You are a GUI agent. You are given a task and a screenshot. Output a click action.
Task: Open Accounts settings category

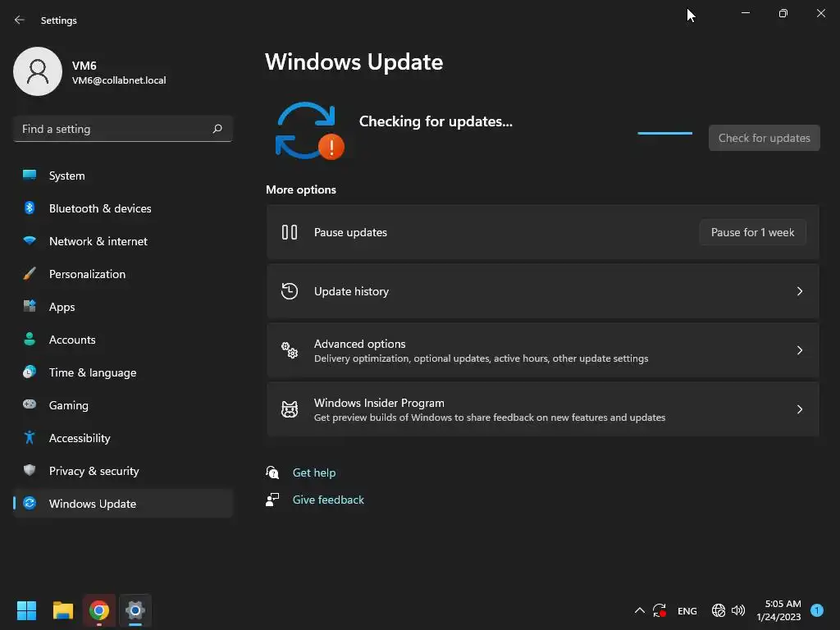[123, 340]
